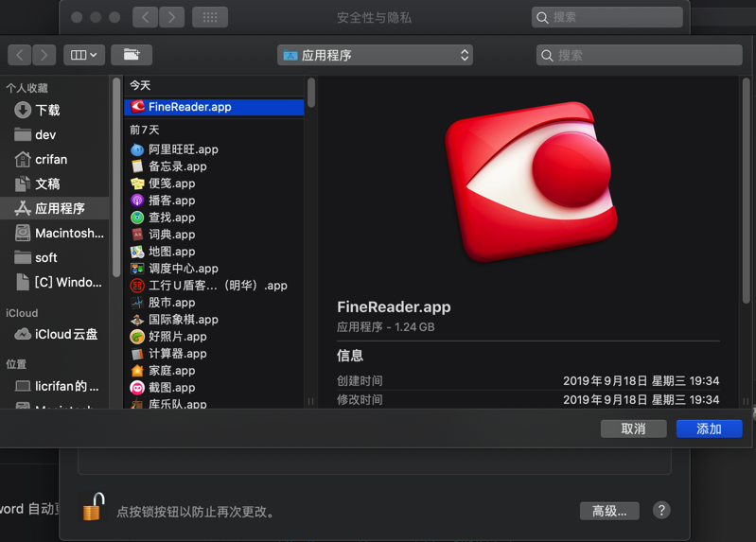Open Macintosh disk in sidebar favorites
Viewport: 756px width, 542px height.
55,233
